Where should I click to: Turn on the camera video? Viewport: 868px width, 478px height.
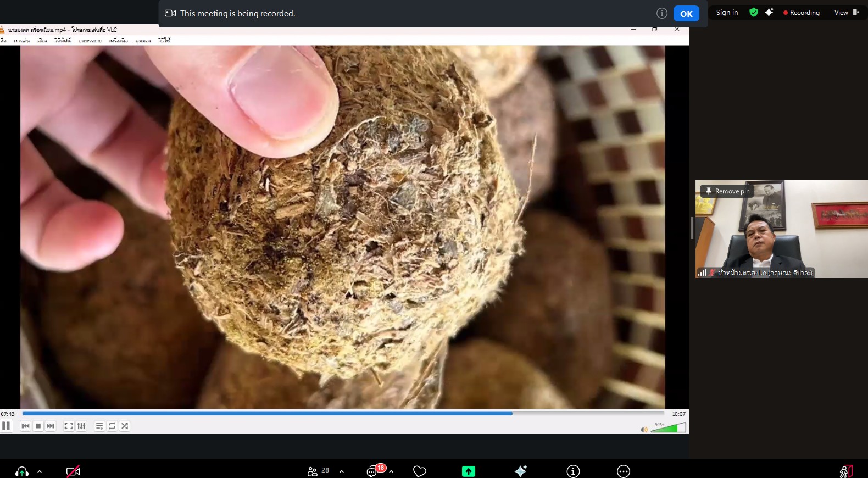(73, 471)
